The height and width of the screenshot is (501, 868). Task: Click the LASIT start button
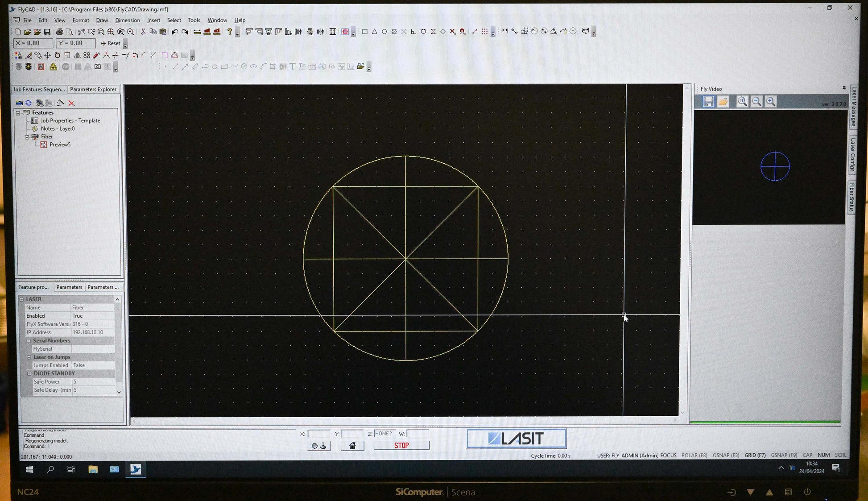[x=516, y=439]
